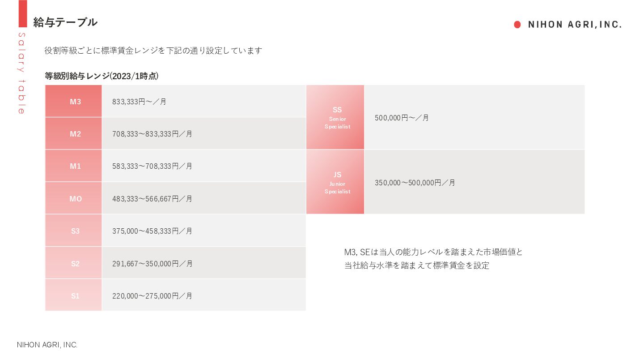Click the red accent bar at top left
Screen dimensions: 644x363
[23, 13]
